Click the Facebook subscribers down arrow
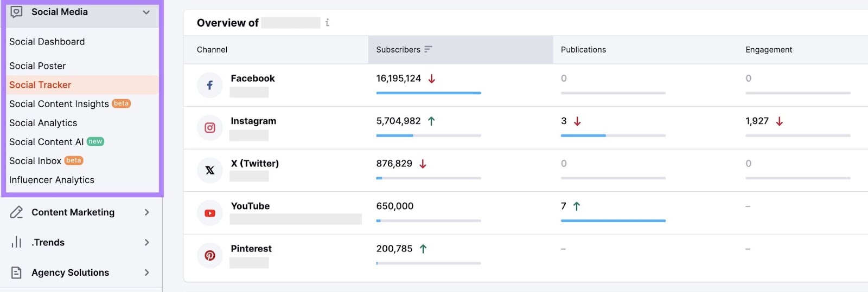 point(432,79)
